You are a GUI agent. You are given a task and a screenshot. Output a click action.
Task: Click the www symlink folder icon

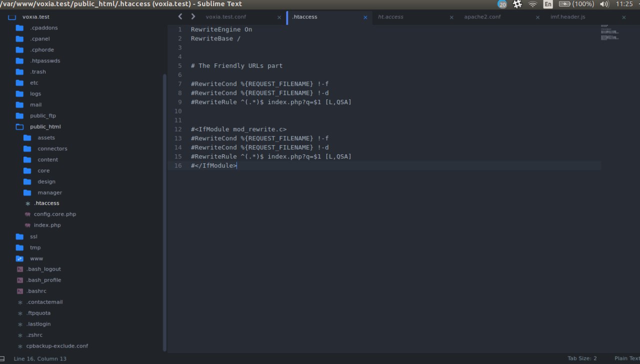pyautogui.click(x=19, y=259)
